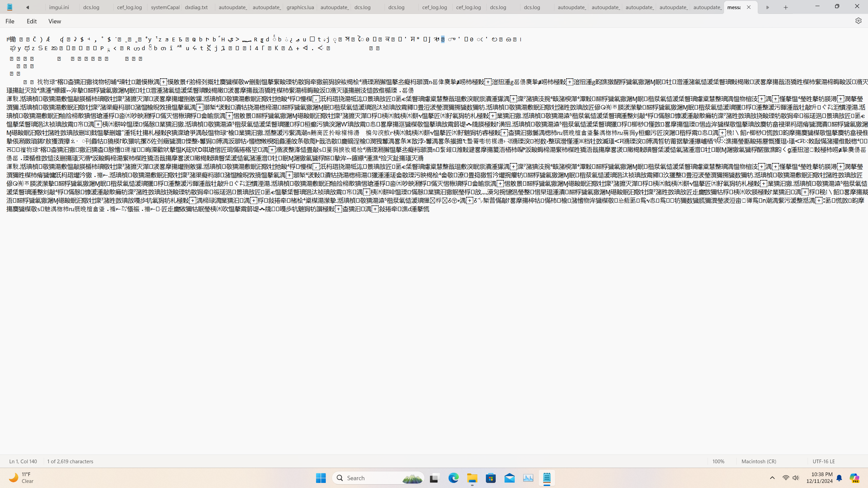
Task: Switch to the systemCapal tab
Action: (164, 7)
